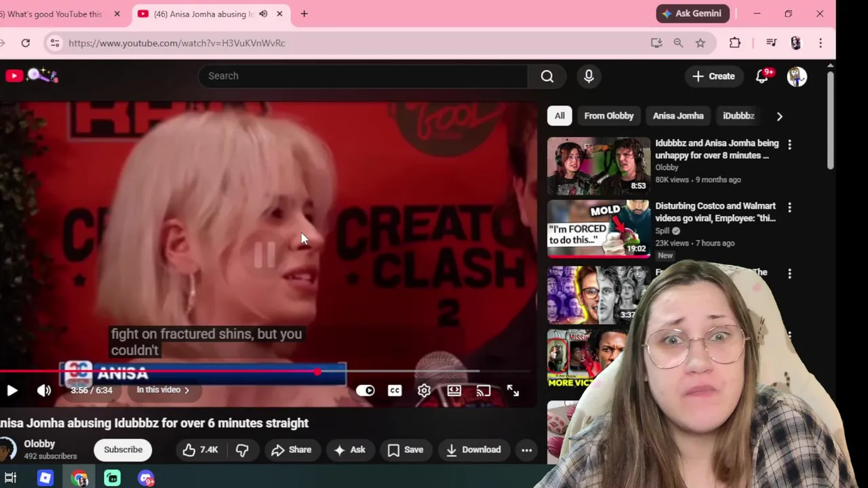Open notifications bell
Screen dimensions: 868x488
click(x=762, y=77)
